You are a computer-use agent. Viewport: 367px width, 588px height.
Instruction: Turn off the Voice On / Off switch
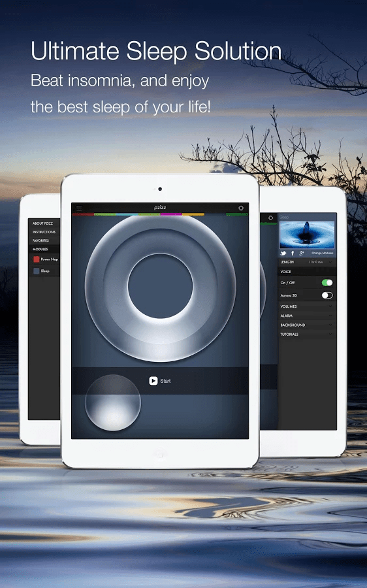tap(327, 282)
